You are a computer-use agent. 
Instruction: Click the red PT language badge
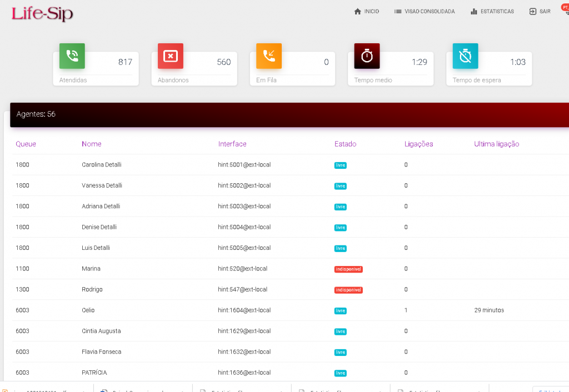565,7
